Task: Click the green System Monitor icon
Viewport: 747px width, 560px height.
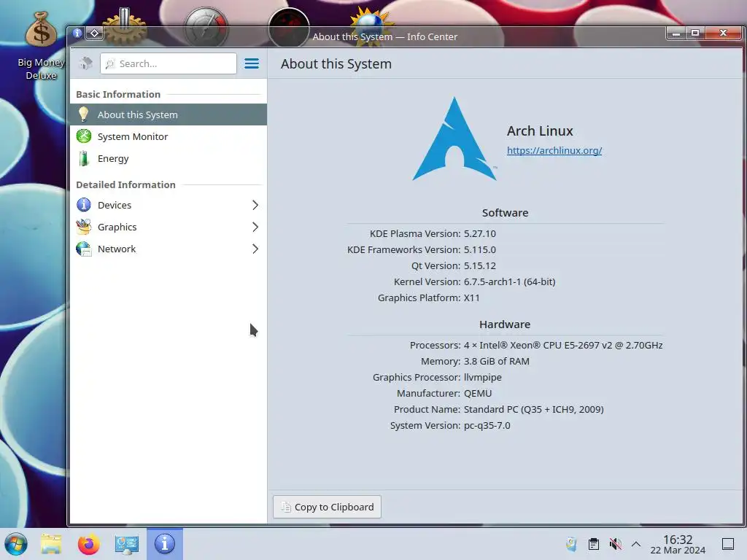Action: 84,136
